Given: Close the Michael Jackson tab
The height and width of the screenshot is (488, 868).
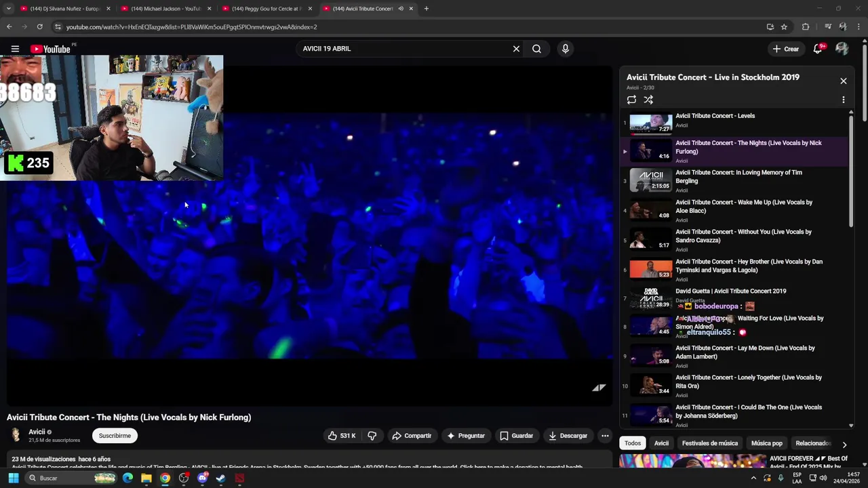Looking at the screenshot, I should coord(209,9).
